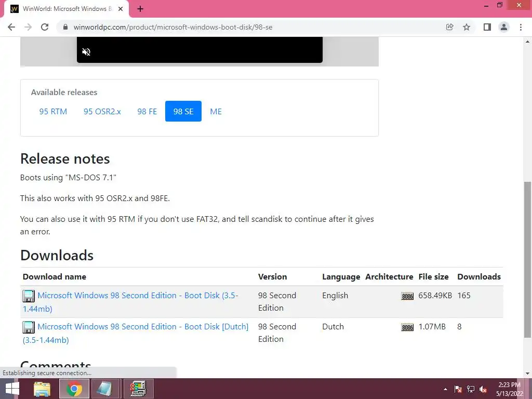The image size is (532, 399).
Task: Close the WinWorld tab
Action: click(121, 9)
